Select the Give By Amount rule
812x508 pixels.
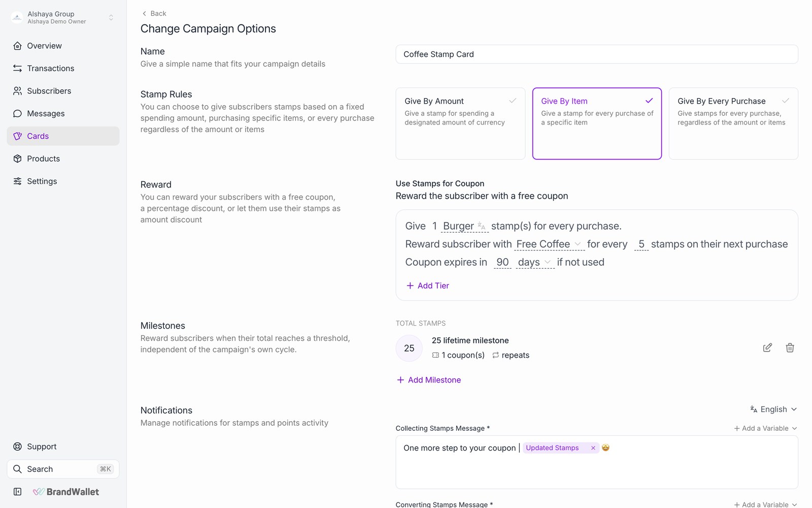[460, 123]
